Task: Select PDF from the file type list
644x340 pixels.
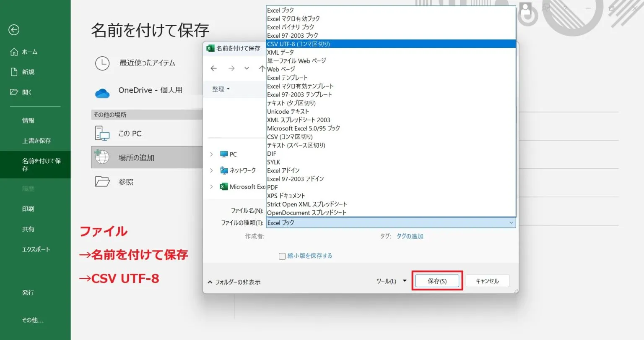Action: tap(273, 187)
